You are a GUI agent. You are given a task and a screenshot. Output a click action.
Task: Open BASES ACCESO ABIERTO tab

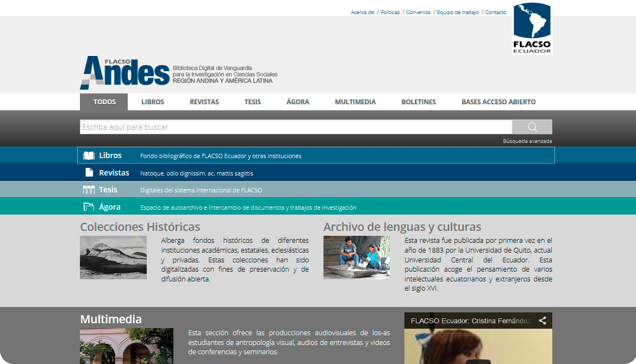[x=498, y=102]
